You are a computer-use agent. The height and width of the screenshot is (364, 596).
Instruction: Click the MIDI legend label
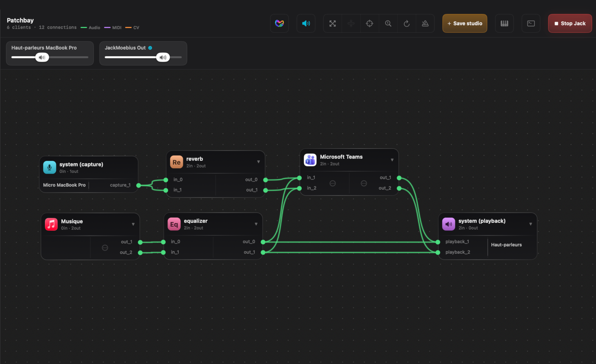pyautogui.click(x=117, y=28)
